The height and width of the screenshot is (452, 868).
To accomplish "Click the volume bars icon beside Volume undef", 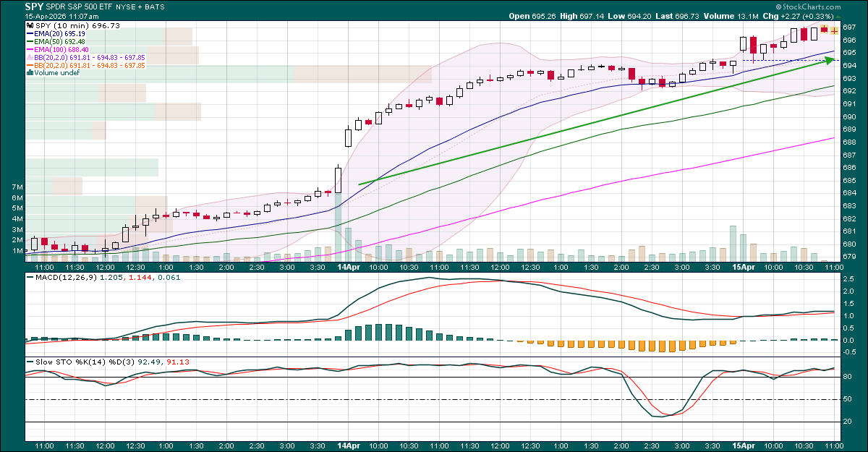I will click(30, 73).
